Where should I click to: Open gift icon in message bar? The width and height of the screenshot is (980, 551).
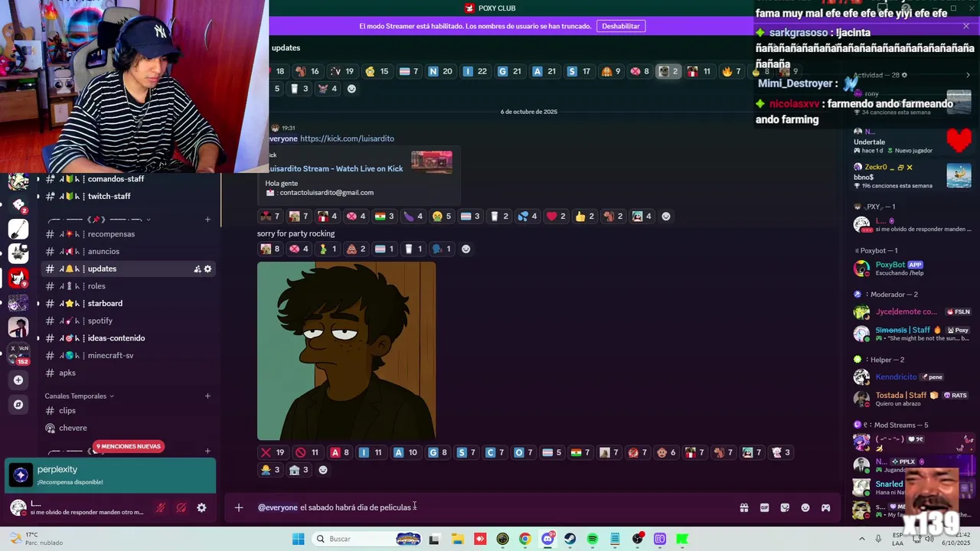pyautogui.click(x=743, y=507)
